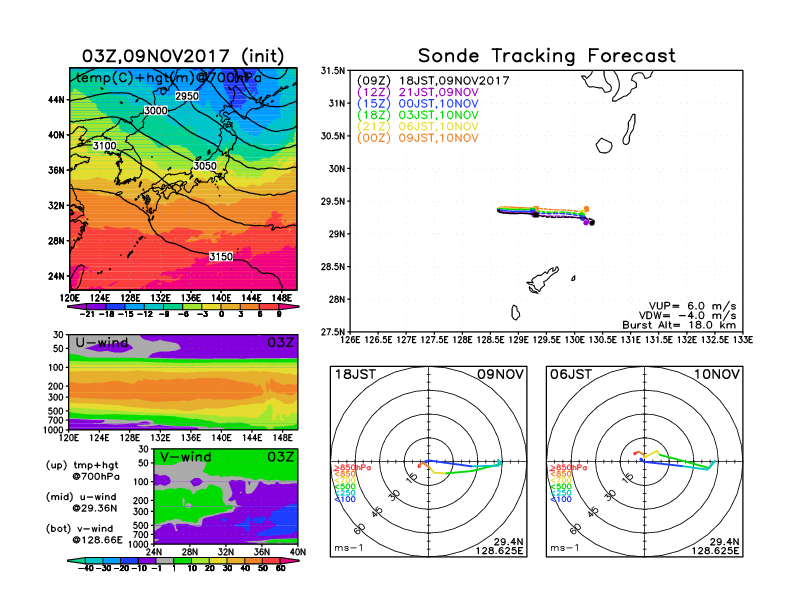Click "128.625E" in the 06JST hodograph
Viewport: 792px width, 612px height.
pos(715,550)
